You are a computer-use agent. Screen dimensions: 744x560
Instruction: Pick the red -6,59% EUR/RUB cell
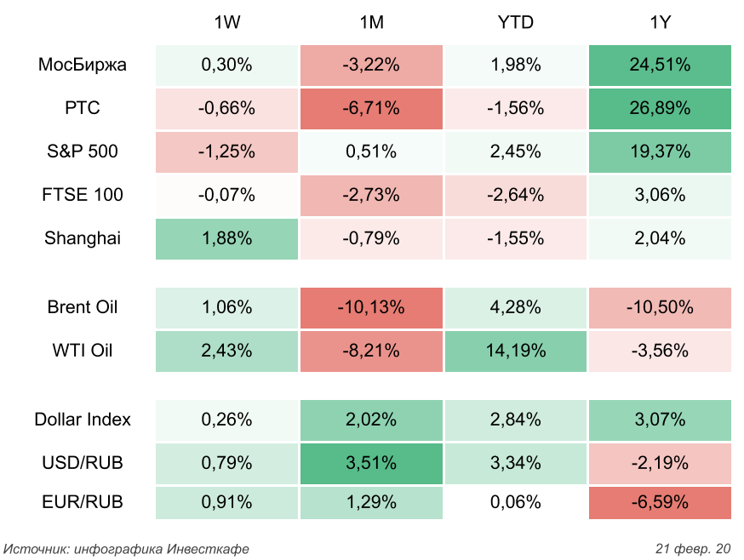pyautogui.click(x=660, y=502)
